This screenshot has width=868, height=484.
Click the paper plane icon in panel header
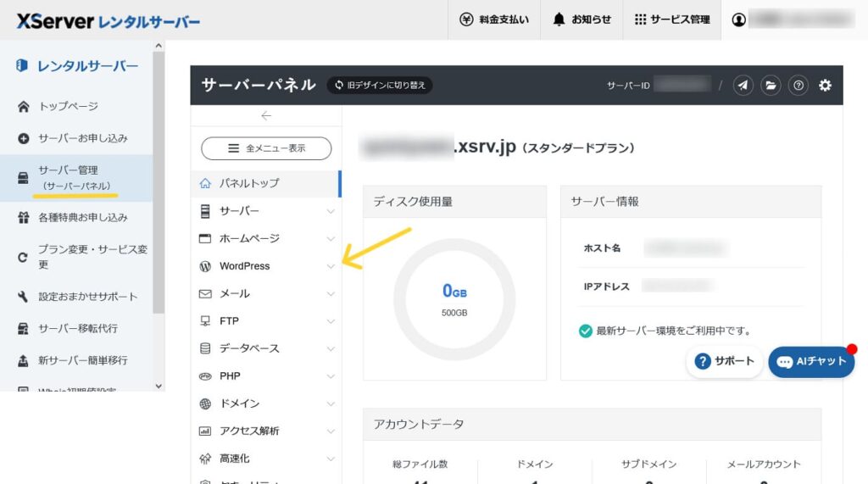point(743,86)
